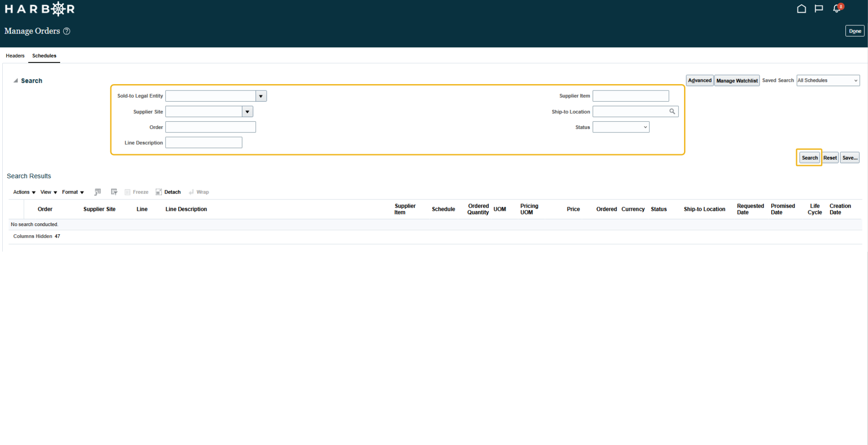
Task: Click the Ordered Quantity column header
Action: (x=478, y=209)
